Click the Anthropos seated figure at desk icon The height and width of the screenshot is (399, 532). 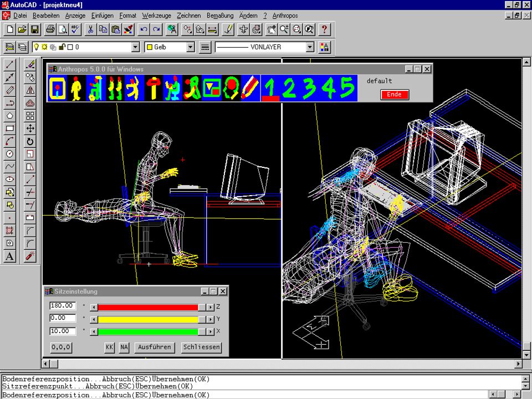pyautogui.click(x=173, y=88)
